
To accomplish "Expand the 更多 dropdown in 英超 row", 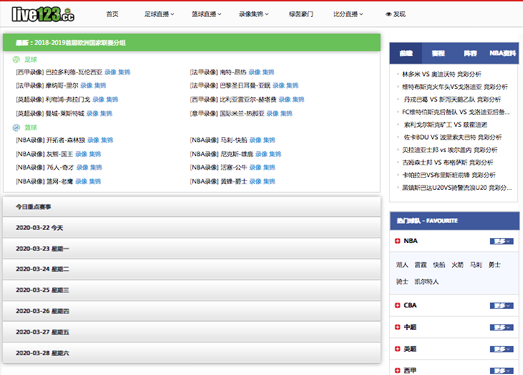I will (x=502, y=349).
